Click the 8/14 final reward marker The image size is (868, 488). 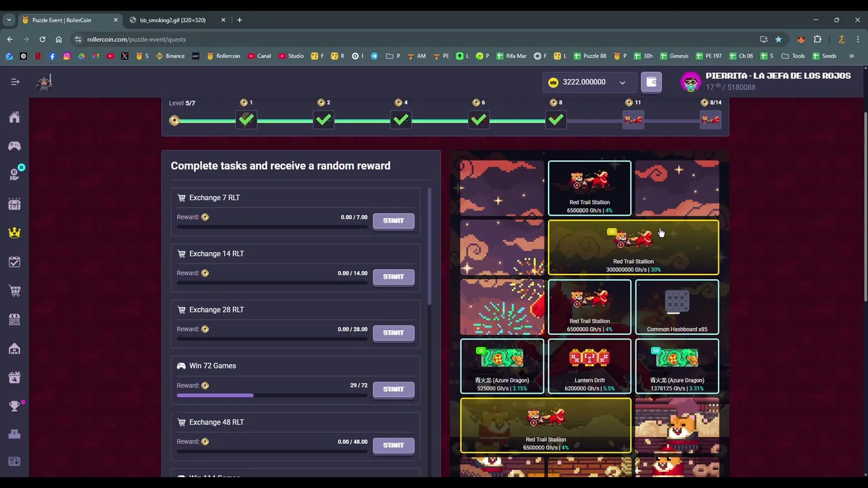pos(711,120)
